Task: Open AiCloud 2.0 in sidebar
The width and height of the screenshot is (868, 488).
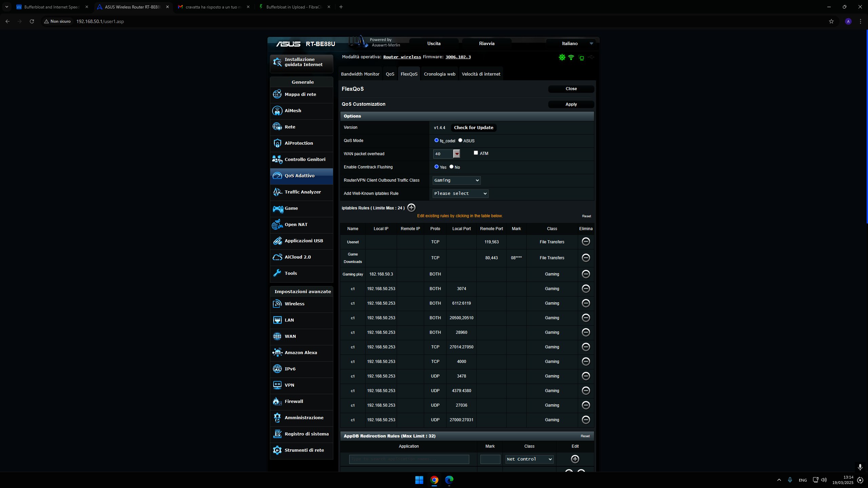Action: 301,257
